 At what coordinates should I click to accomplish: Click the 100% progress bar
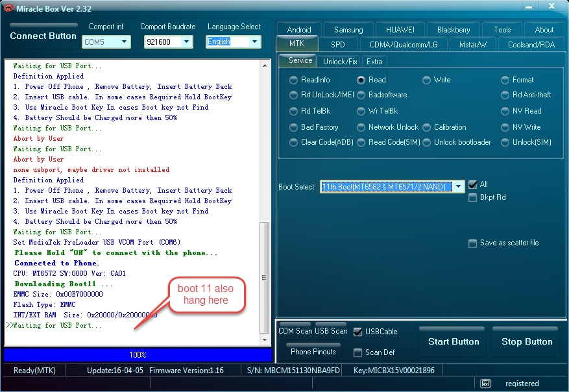pos(138,355)
